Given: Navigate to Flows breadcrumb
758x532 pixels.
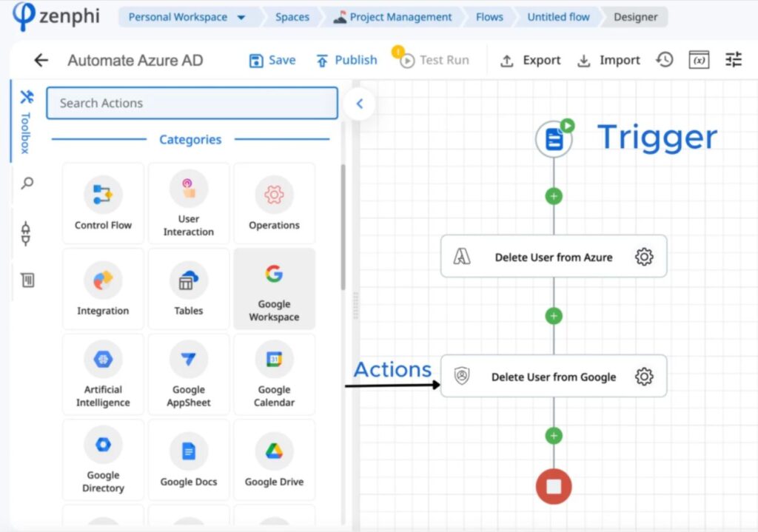Looking at the screenshot, I should (x=489, y=18).
